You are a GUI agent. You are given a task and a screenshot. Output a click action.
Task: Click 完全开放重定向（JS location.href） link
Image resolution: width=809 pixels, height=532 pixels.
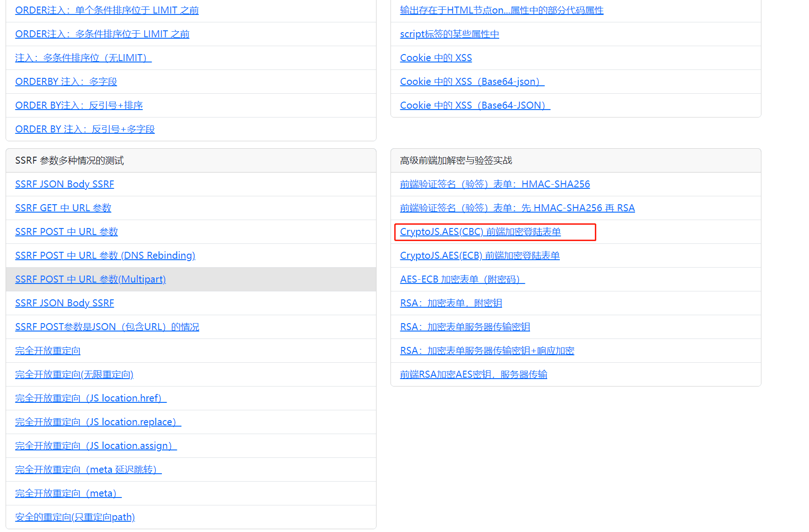pos(91,398)
